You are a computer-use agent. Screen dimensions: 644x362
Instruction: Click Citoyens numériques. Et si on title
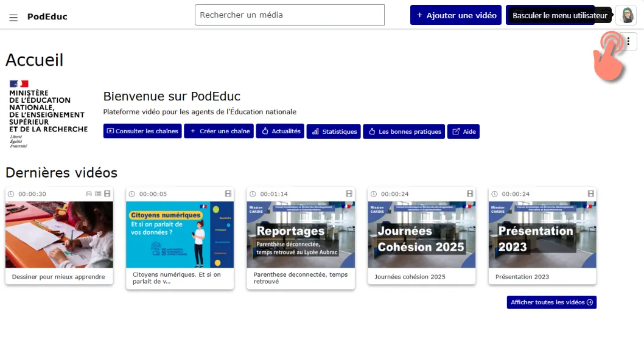pyautogui.click(x=177, y=278)
